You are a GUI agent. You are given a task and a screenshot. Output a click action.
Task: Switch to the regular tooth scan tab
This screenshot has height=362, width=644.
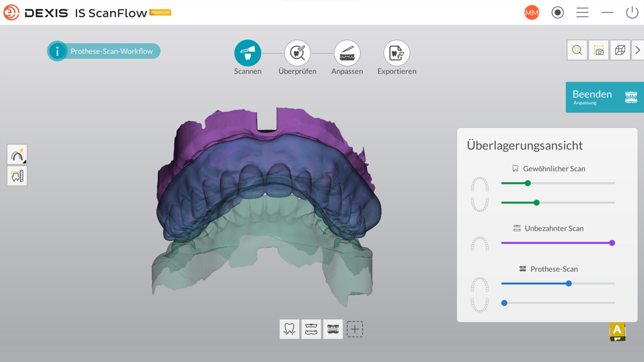click(289, 329)
